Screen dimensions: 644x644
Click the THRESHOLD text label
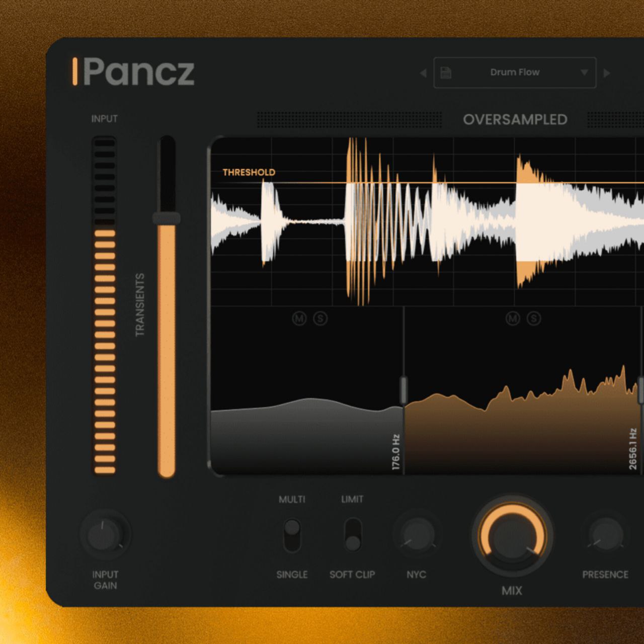point(249,172)
